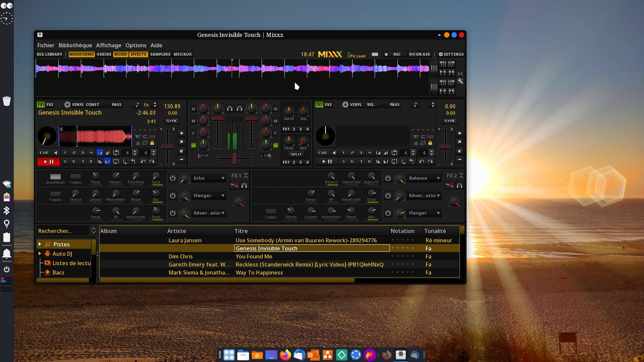Enable FX2 on the left deck
This screenshot has height=362, width=644.
tap(50, 105)
